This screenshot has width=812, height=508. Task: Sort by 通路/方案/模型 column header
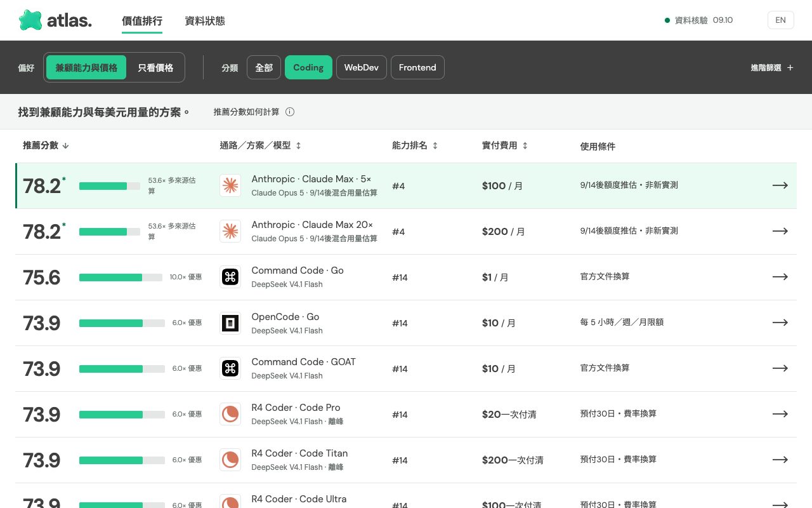pyautogui.click(x=260, y=145)
